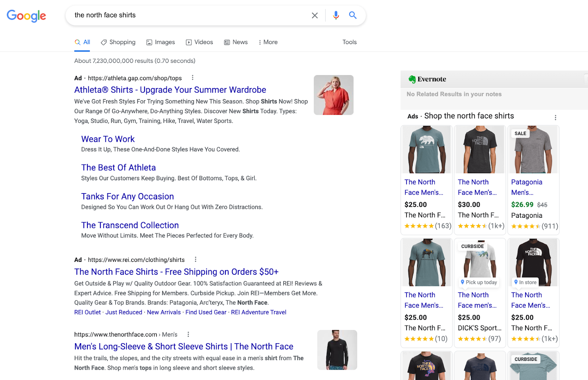This screenshot has height=380, width=588.
Task: Switch to the News tab
Action: 236,42
